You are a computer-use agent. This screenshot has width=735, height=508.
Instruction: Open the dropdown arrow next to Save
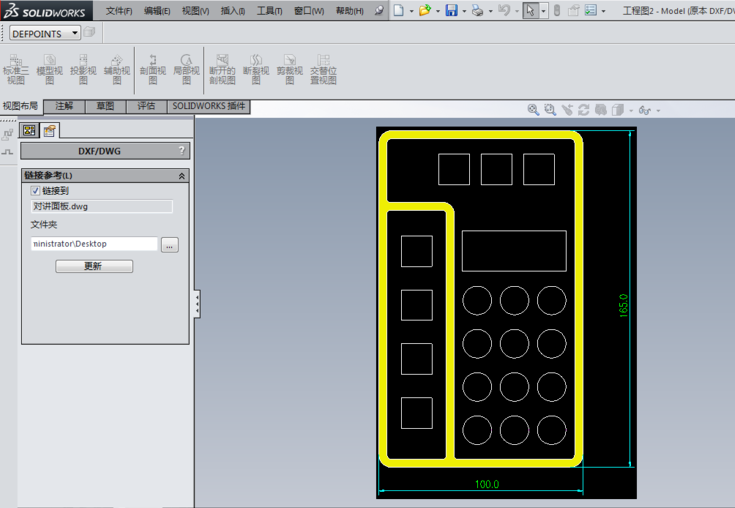tap(463, 12)
